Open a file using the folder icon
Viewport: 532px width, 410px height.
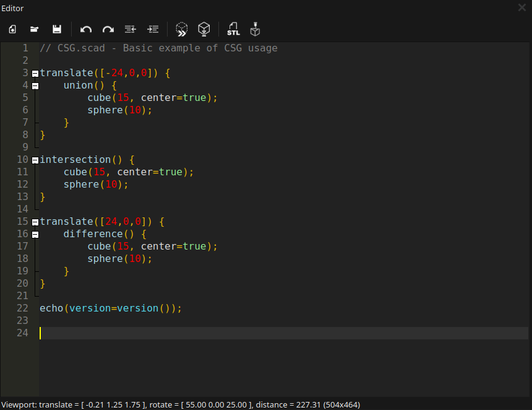(35, 29)
